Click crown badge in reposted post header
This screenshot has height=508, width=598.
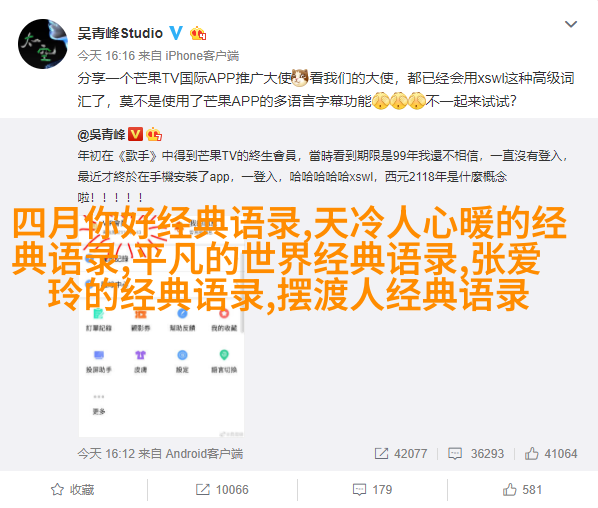click(154, 134)
